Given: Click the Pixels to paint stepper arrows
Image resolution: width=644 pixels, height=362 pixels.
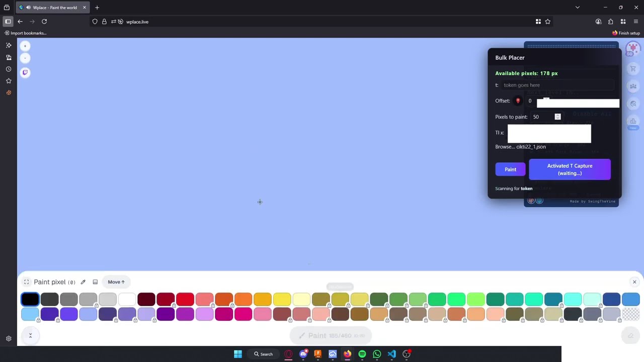Looking at the screenshot, I should [557, 117].
